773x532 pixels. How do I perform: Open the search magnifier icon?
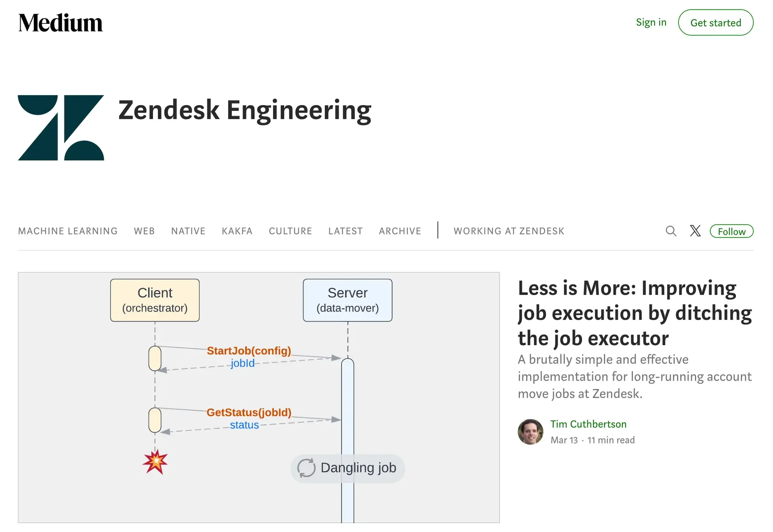point(671,231)
